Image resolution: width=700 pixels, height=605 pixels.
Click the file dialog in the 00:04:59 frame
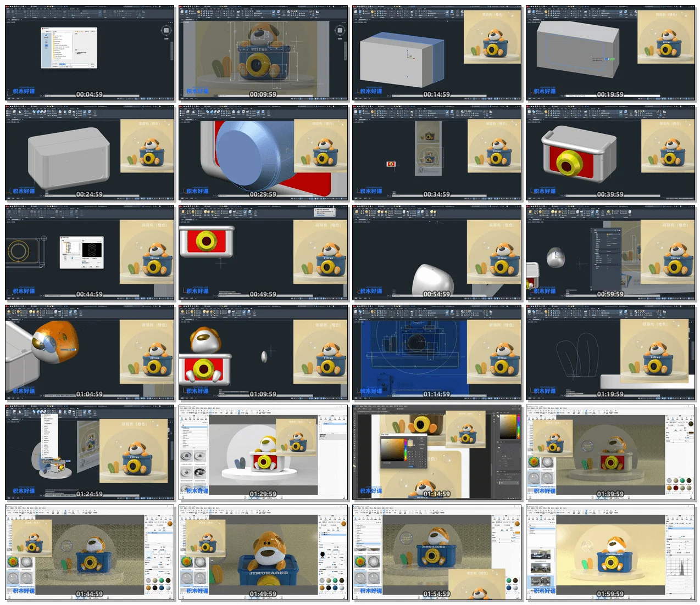[69, 48]
